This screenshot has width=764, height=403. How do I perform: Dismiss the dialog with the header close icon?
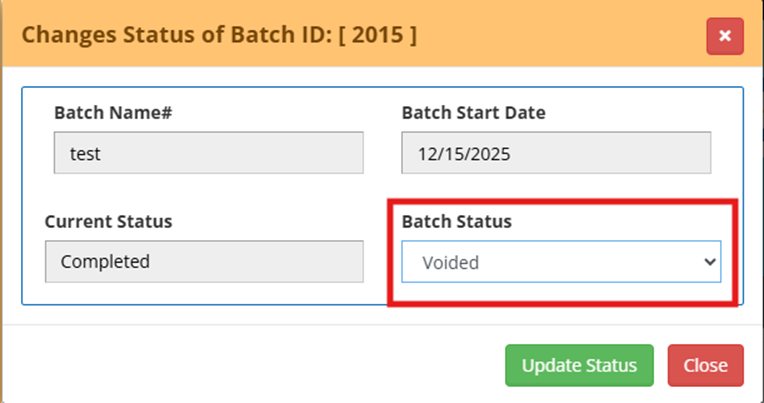pos(724,36)
